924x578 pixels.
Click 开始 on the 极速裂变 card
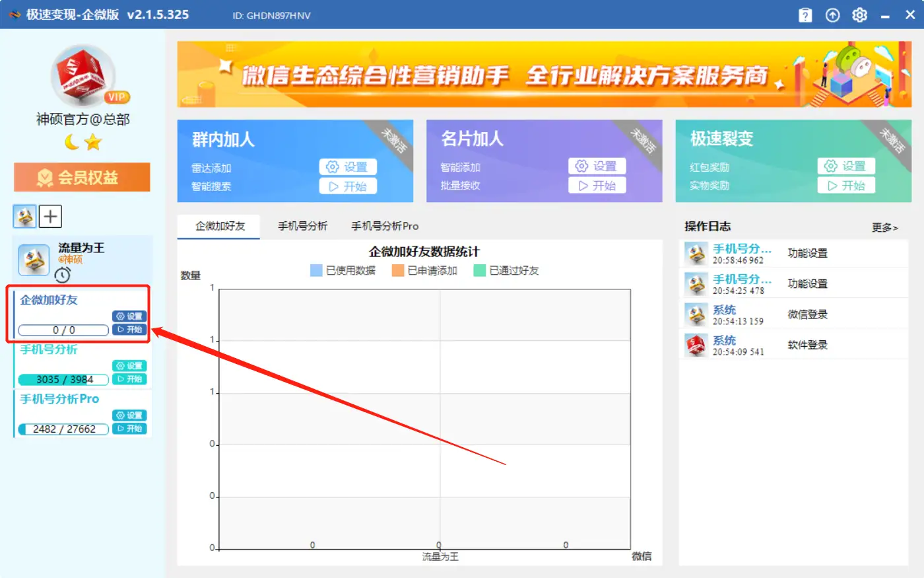coord(847,186)
